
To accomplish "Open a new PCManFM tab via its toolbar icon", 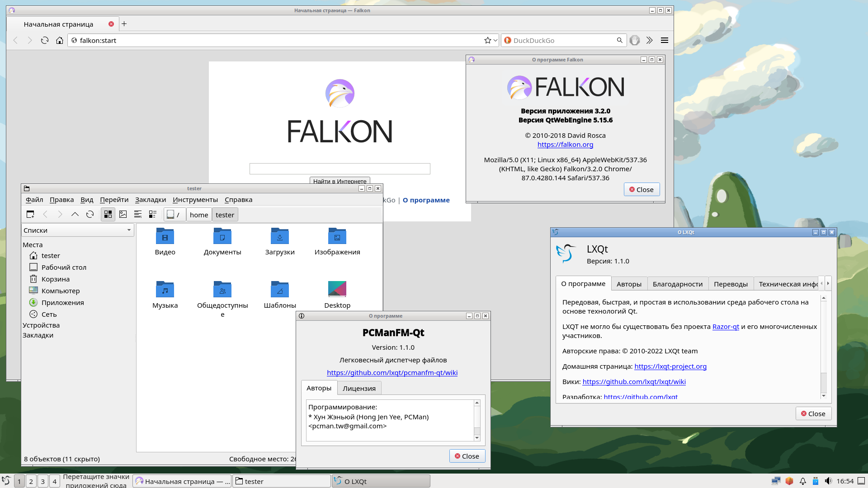I will [x=30, y=215].
